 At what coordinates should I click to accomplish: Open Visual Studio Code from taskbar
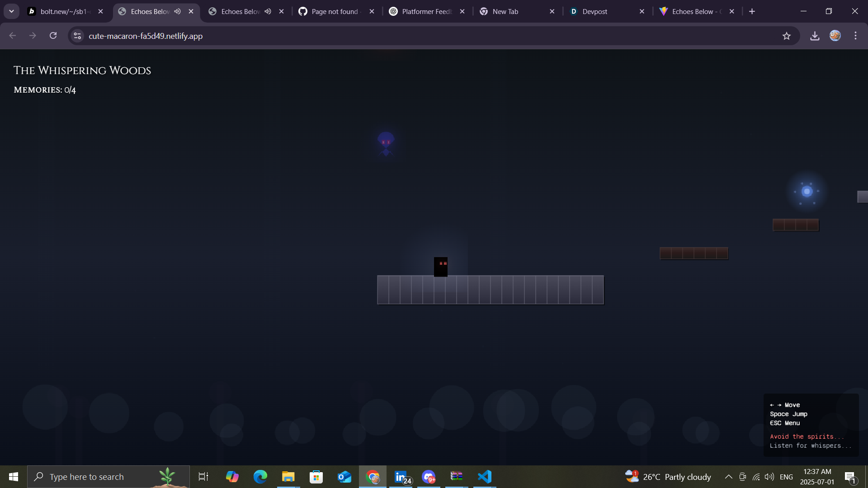click(484, 477)
